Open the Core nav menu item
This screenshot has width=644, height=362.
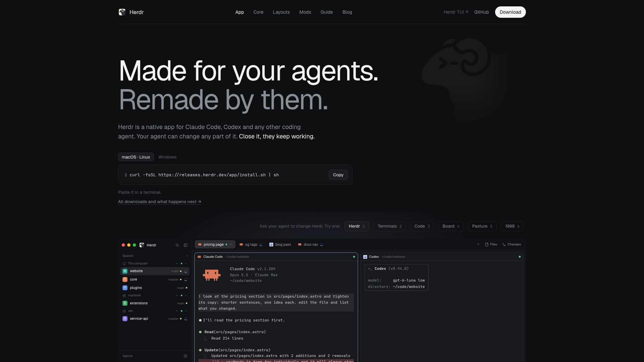258,12
